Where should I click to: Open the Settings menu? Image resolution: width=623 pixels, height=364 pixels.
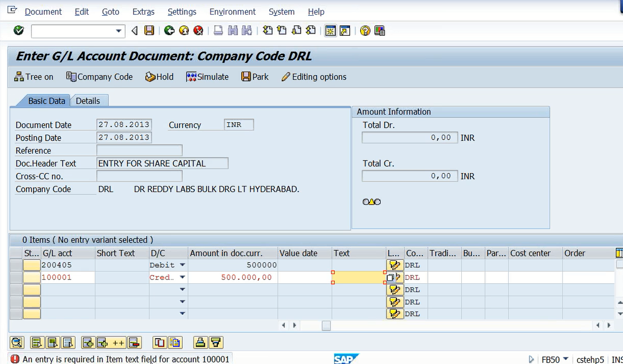coord(182,12)
